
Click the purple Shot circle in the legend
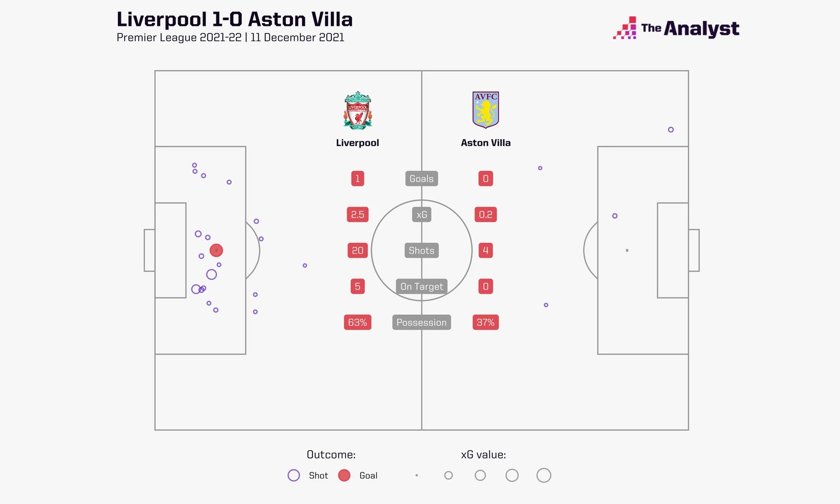tap(293, 475)
